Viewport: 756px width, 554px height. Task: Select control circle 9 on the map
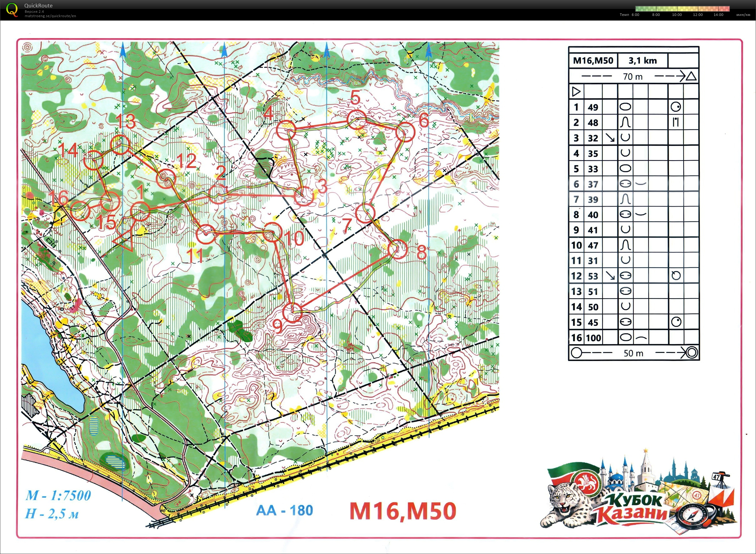click(x=292, y=312)
